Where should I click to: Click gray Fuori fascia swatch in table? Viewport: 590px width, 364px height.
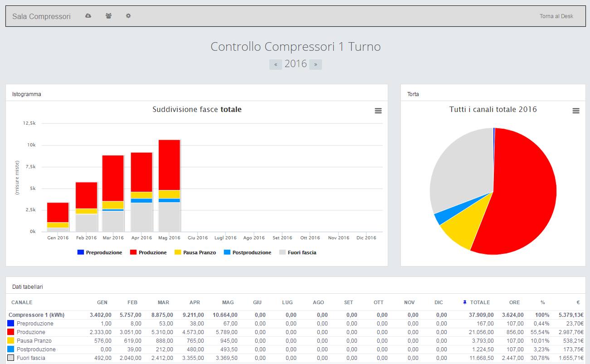(11, 358)
